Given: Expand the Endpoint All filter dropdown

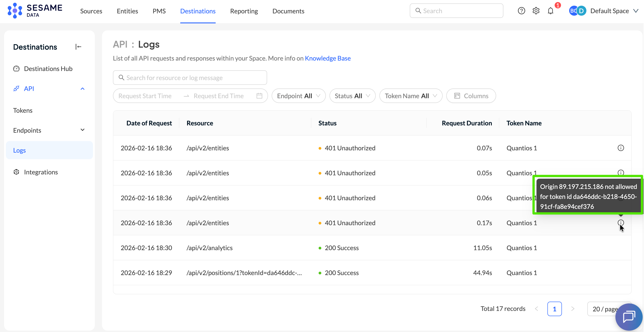Looking at the screenshot, I should pyautogui.click(x=298, y=96).
